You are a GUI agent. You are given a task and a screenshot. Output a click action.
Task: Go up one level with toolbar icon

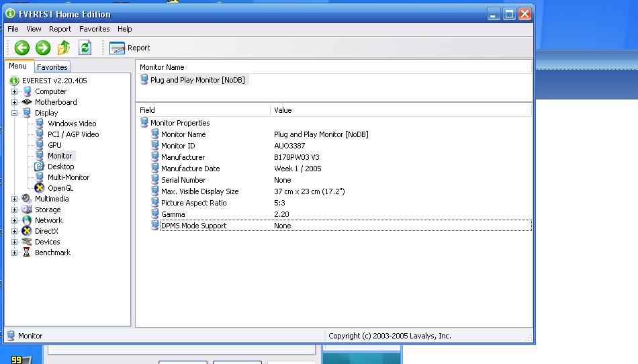(x=64, y=48)
